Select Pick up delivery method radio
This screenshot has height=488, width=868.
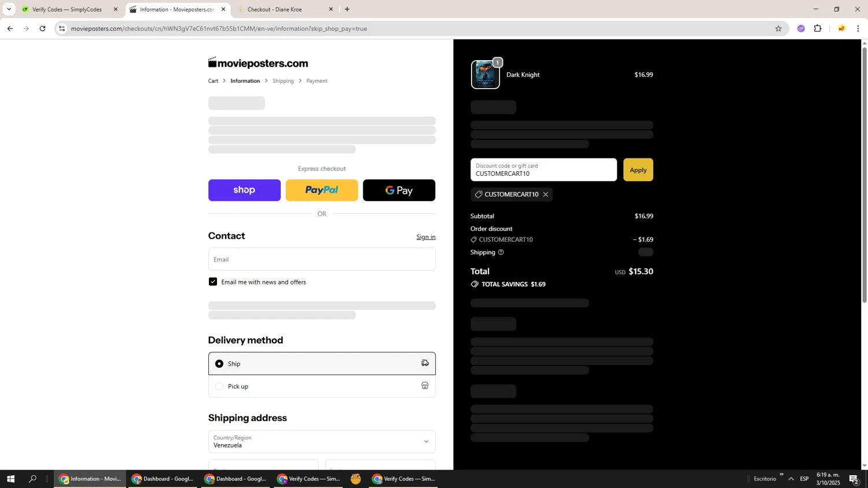click(219, 386)
